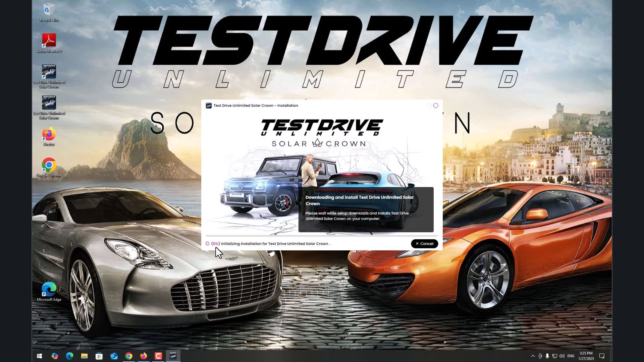Select the Firefox desktop shortcut
This screenshot has width=644, height=362.
[49, 136]
